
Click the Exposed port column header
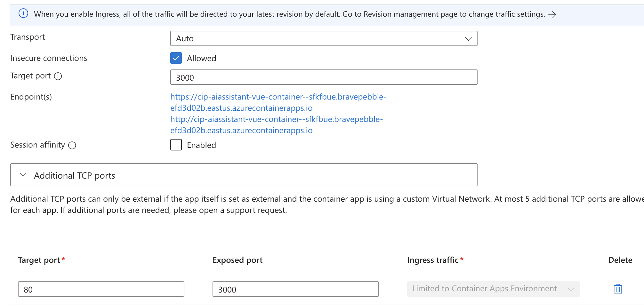237,260
